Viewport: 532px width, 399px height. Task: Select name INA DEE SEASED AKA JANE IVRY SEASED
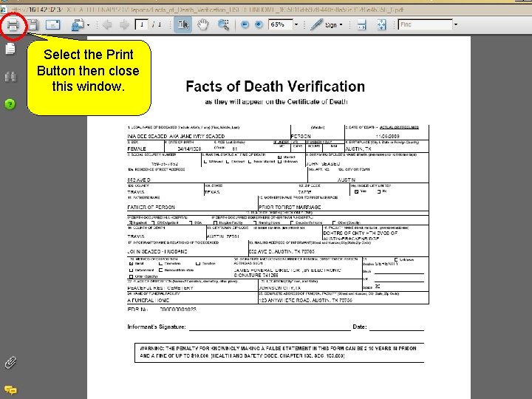[176, 137]
